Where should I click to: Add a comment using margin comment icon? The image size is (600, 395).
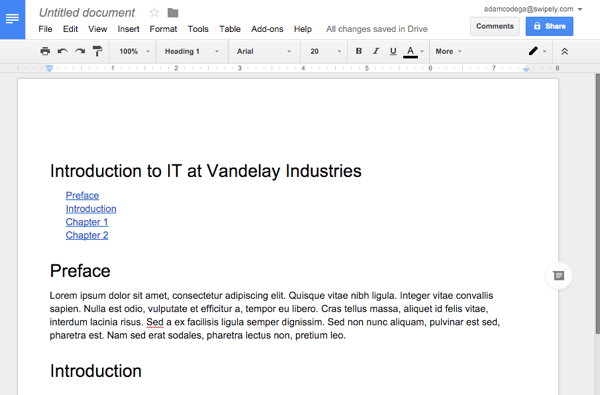click(559, 276)
